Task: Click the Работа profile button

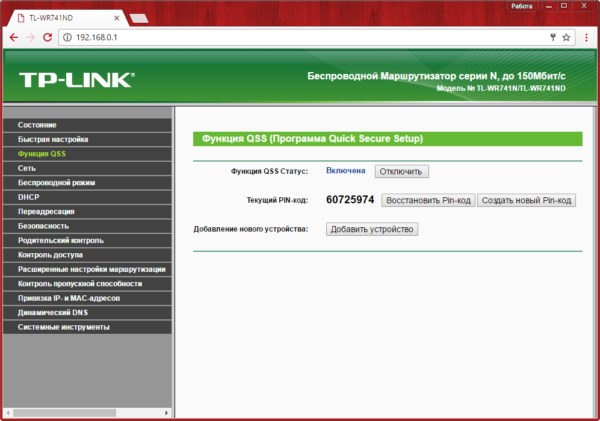Action: pyautogui.click(x=522, y=6)
